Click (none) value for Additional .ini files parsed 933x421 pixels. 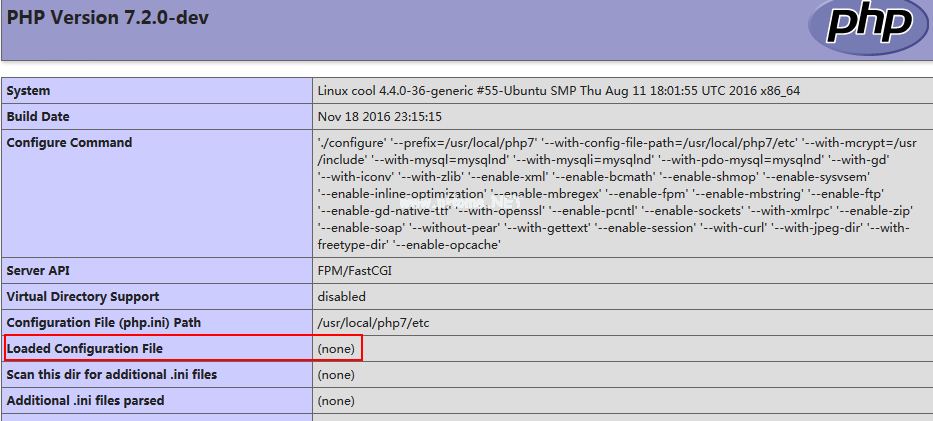click(336, 401)
